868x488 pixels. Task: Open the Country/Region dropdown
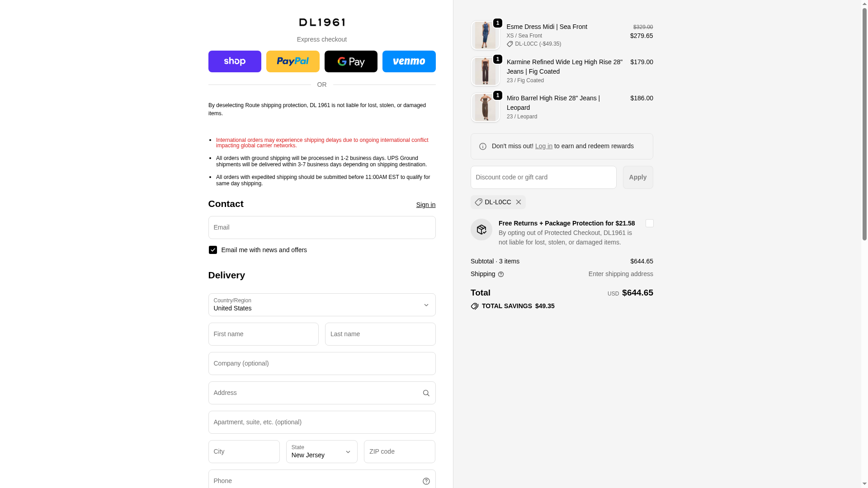[x=322, y=305]
